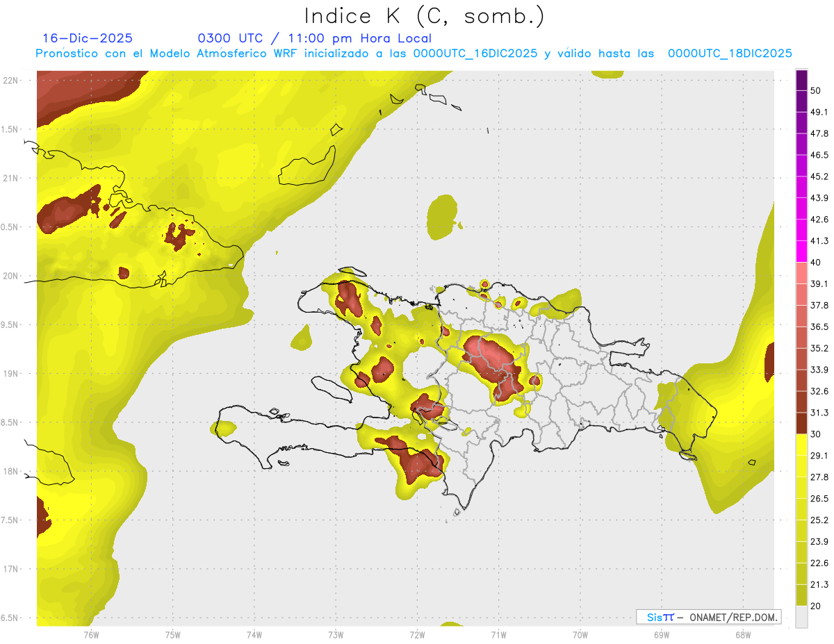
Task: Click the bright magenta swatch between 40 and 41.3
Action: click(802, 251)
